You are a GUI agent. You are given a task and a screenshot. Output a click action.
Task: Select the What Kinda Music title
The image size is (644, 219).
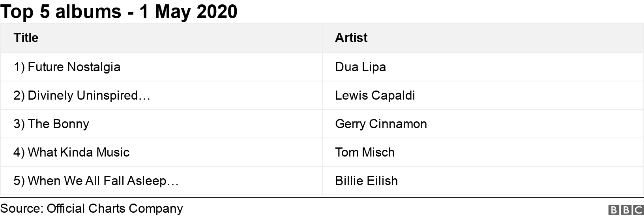(x=79, y=152)
